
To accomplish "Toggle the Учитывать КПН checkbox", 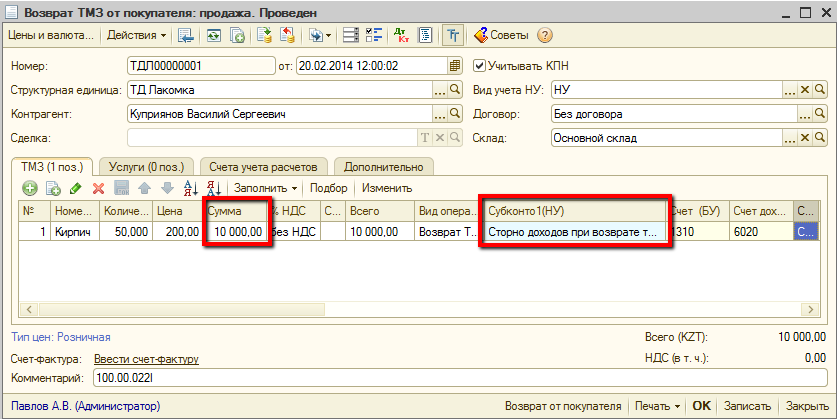I will (x=479, y=66).
